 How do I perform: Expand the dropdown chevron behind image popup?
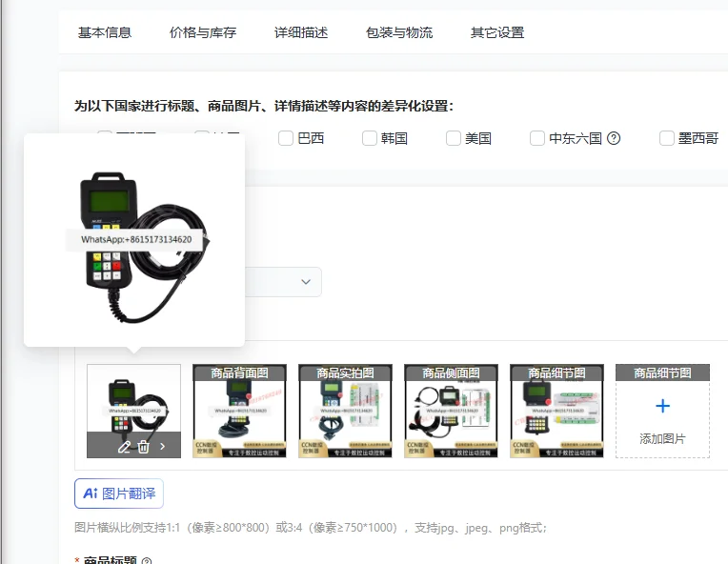coord(306,282)
